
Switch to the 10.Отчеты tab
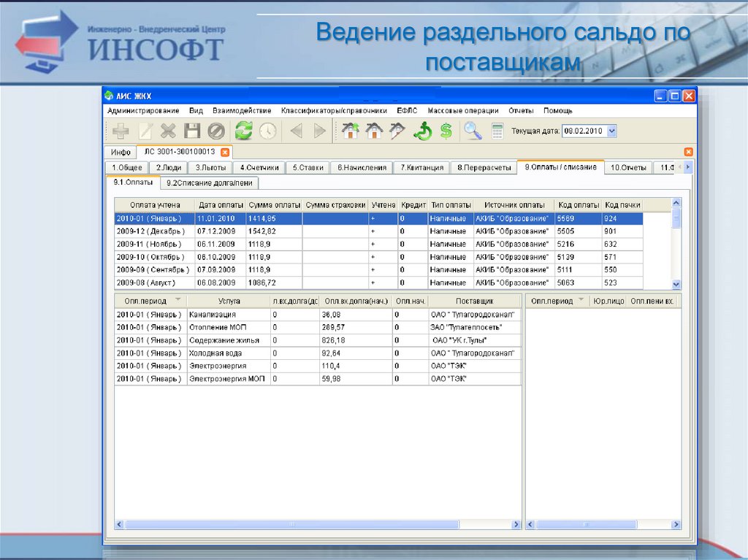coord(628,168)
